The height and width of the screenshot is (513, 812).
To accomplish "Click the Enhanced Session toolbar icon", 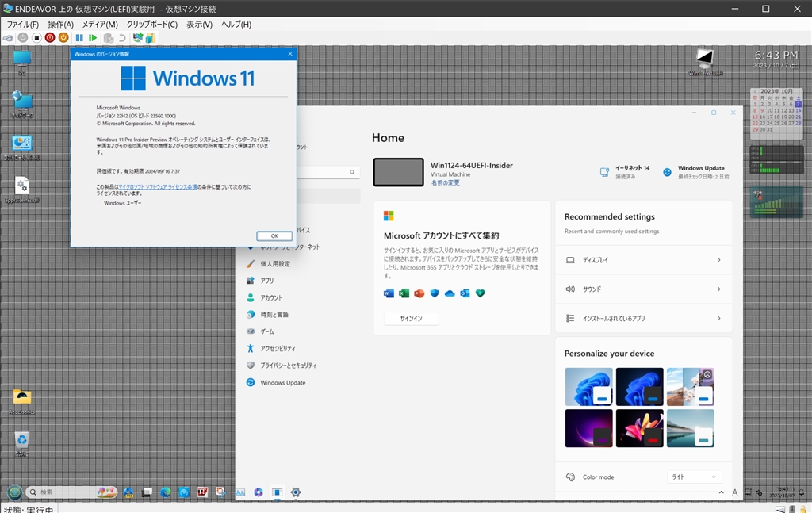I will pos(138,38).
